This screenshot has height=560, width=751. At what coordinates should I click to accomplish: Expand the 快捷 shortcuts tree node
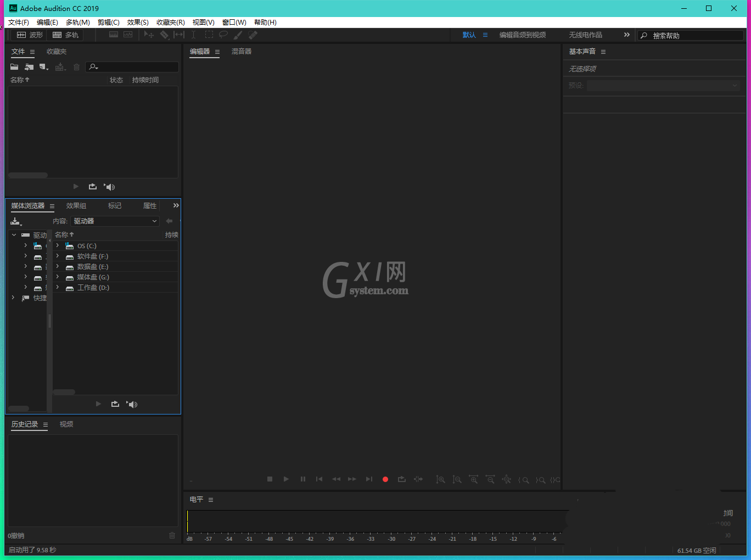[13, 298]
